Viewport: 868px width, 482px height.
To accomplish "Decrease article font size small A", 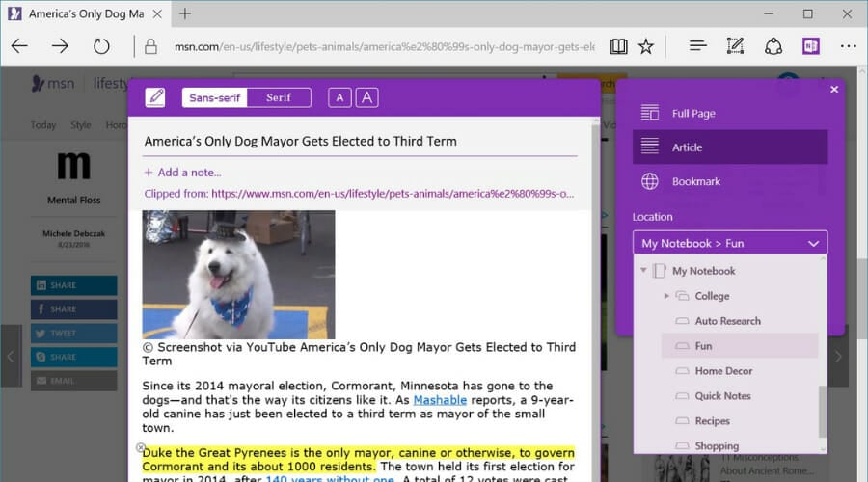I will 339,98.
